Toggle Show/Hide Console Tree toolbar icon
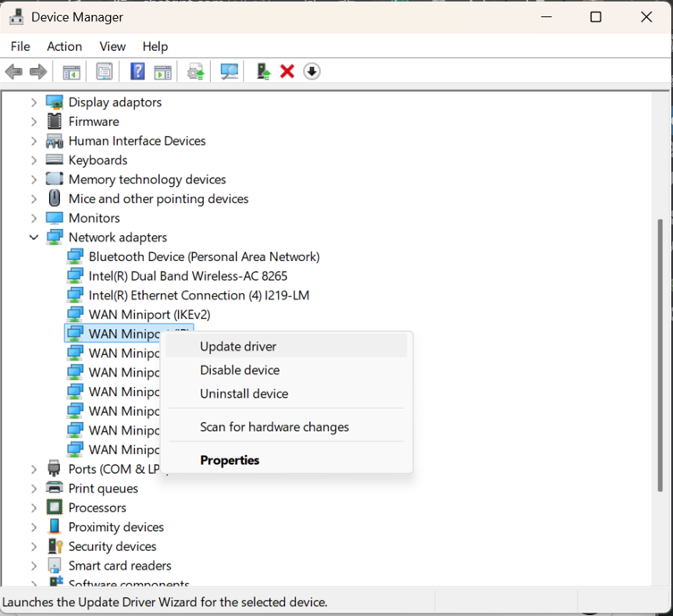This screenshot has height=616, width=673. [72, 72]
